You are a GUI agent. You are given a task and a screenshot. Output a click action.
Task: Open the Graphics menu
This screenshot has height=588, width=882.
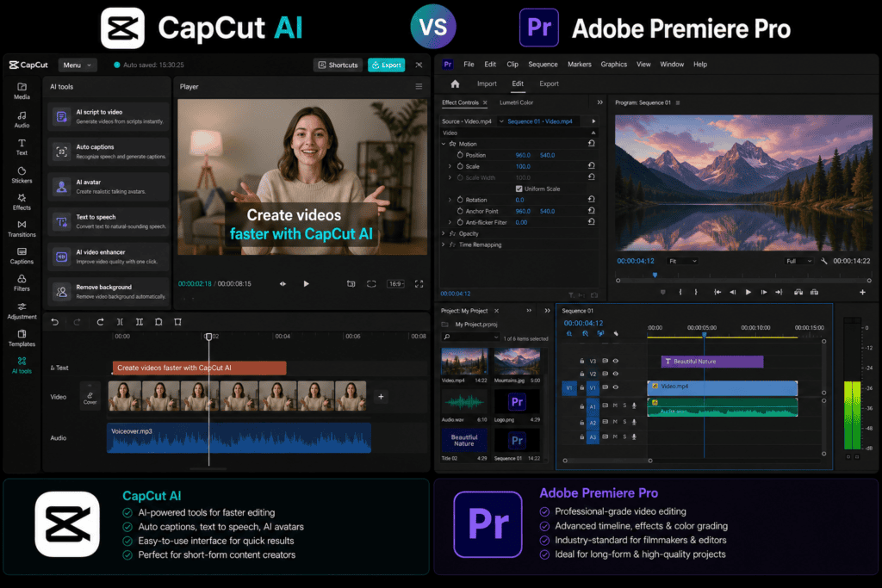tap(613, 64)
